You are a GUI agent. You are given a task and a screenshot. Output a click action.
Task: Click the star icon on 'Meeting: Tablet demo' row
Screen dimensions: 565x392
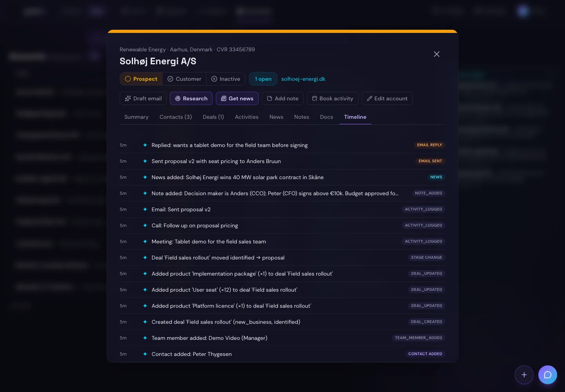pyautogui.click(x=145, y=241)
